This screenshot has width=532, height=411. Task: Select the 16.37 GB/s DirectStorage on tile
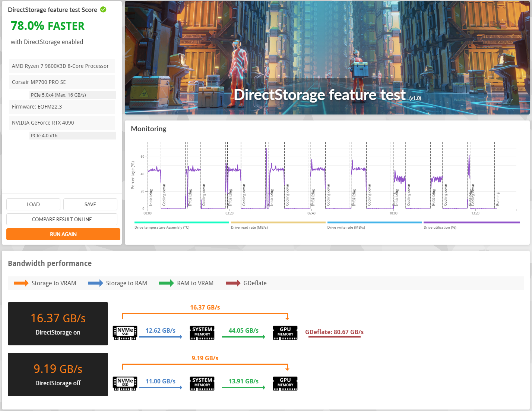(58, 324)
